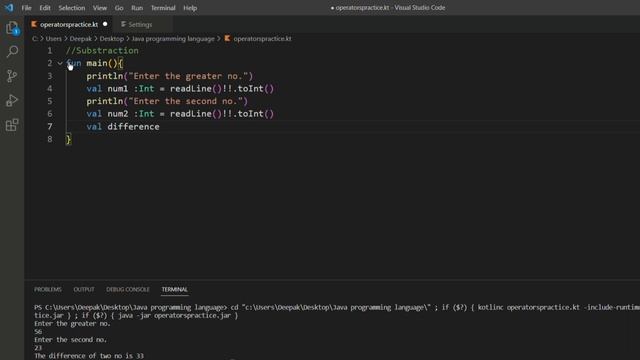Open the View menu
This screenshot has height=360, width=640.
(100, 8)
